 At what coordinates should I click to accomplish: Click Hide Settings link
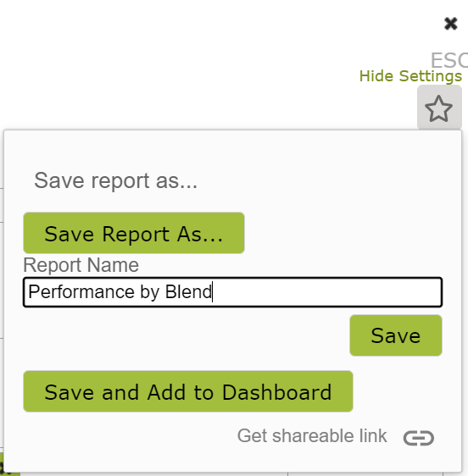tap(410, 76)
